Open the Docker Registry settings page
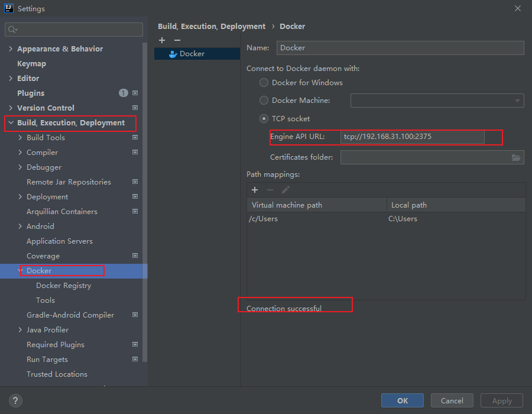 [x=64, y=286]
